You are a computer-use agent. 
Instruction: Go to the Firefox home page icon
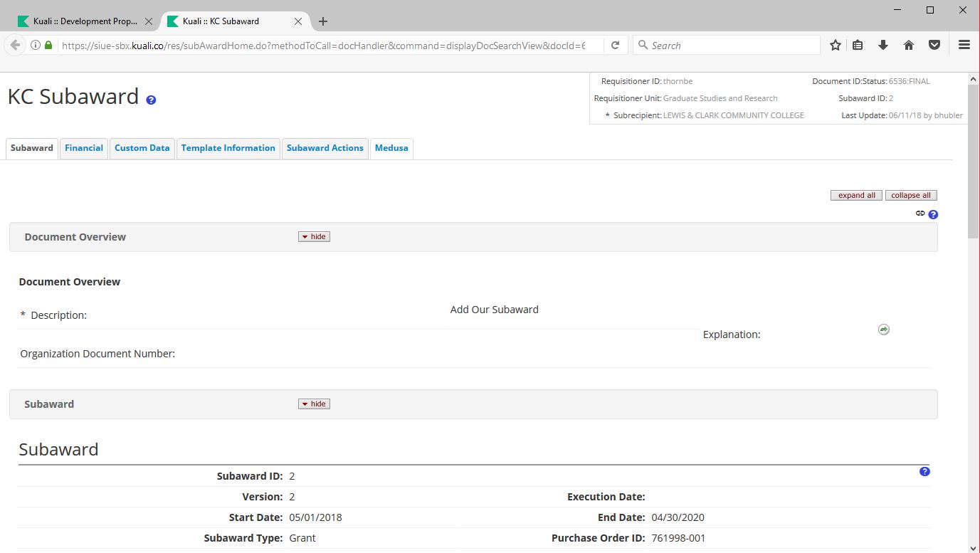pyautogui.click(x=909, y=45)
